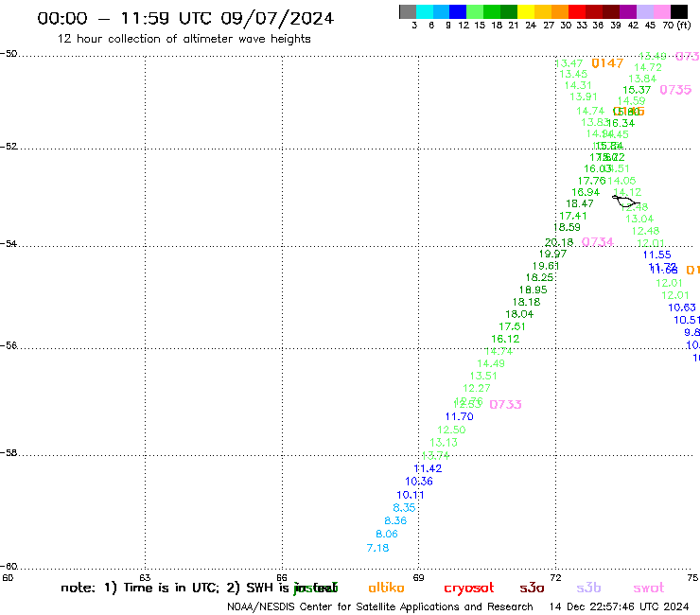Click the light green reading 13.47

point(569,63)
